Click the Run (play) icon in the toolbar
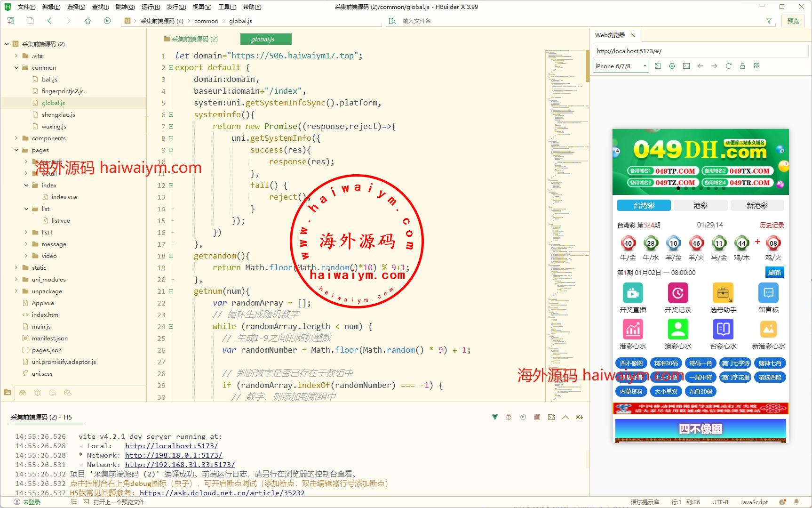812x508 pixels. pos(107,21)
